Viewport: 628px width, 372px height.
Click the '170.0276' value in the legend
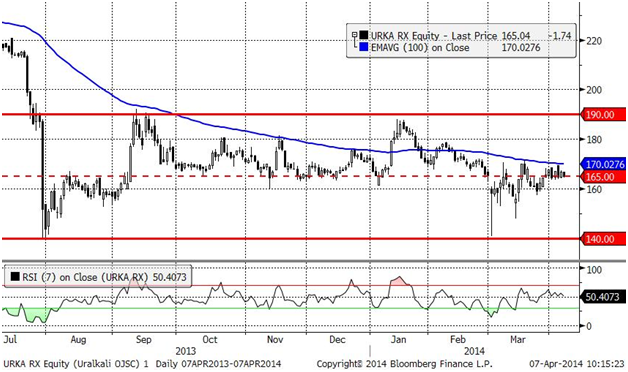coord(521,47)
